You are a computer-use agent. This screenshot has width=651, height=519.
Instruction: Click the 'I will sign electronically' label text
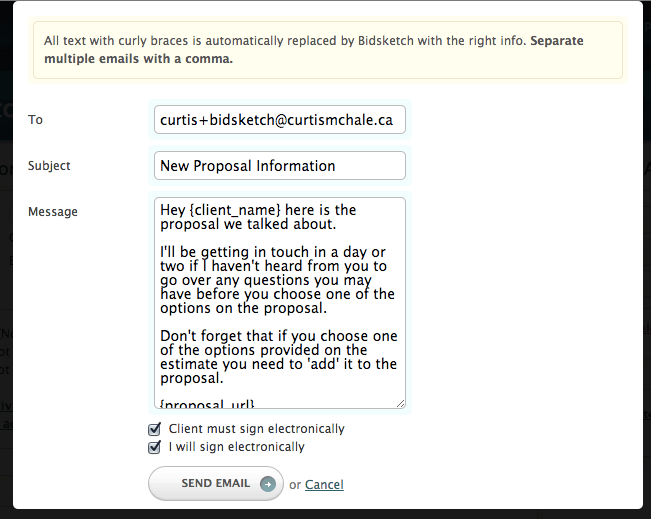click(x=237, y=447)
